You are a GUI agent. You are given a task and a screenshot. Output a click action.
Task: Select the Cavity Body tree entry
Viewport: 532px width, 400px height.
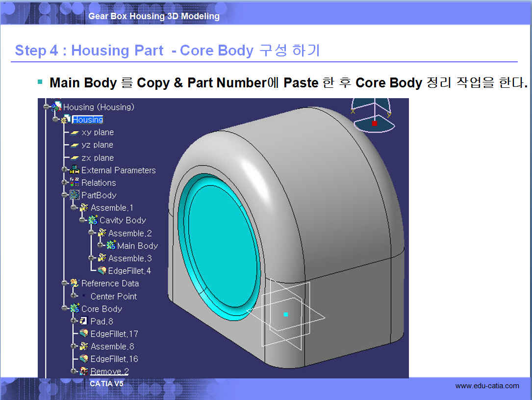point(123,220)
